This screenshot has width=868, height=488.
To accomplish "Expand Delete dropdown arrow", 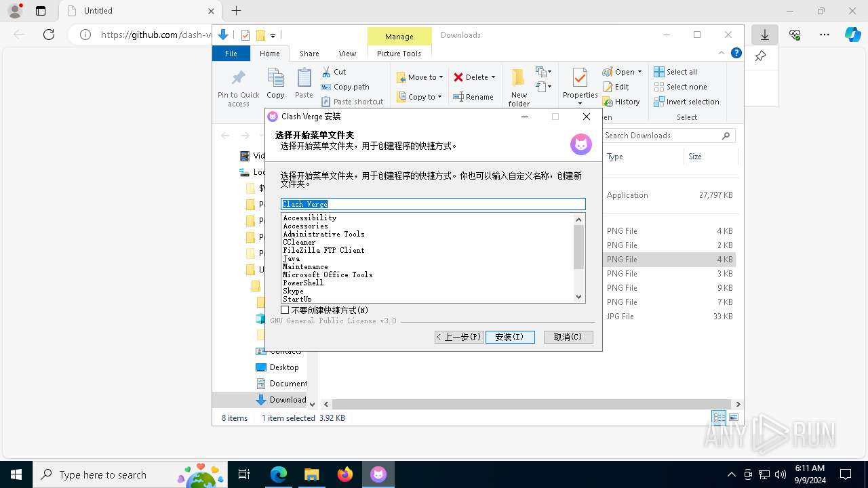I will [493, 77].
